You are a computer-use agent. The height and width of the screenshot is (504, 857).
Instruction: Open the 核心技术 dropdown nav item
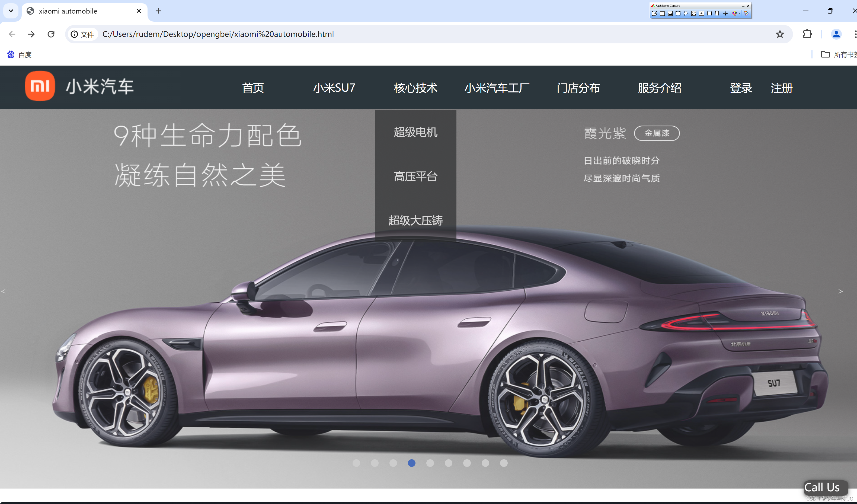(x=415, y=88)
